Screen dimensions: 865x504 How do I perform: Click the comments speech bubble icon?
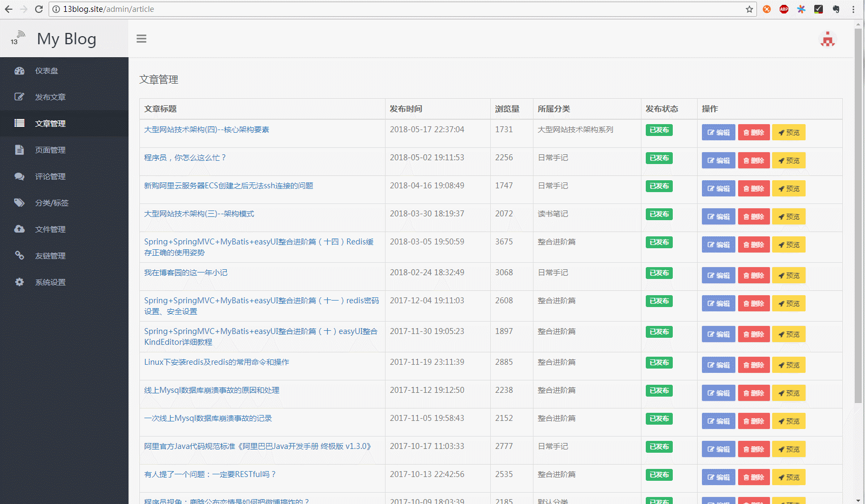[19, 176]
